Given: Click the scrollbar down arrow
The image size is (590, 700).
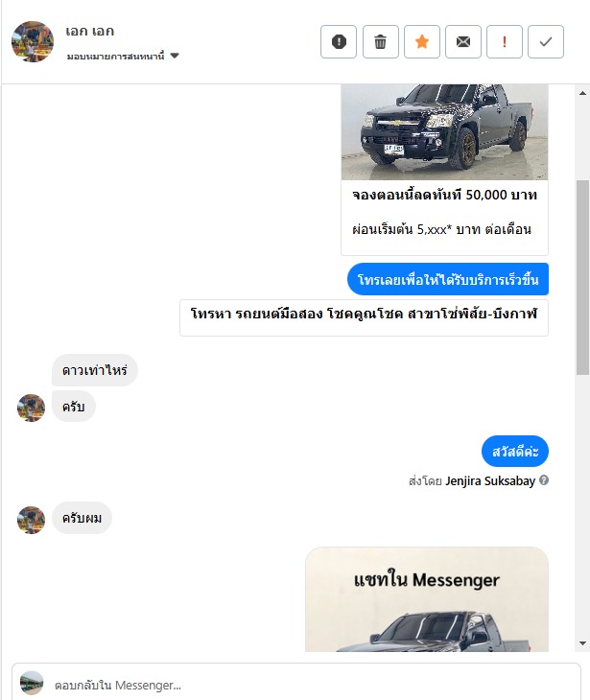Looking at the screenshot, I should pyautogui.click(x=582, y=643).
